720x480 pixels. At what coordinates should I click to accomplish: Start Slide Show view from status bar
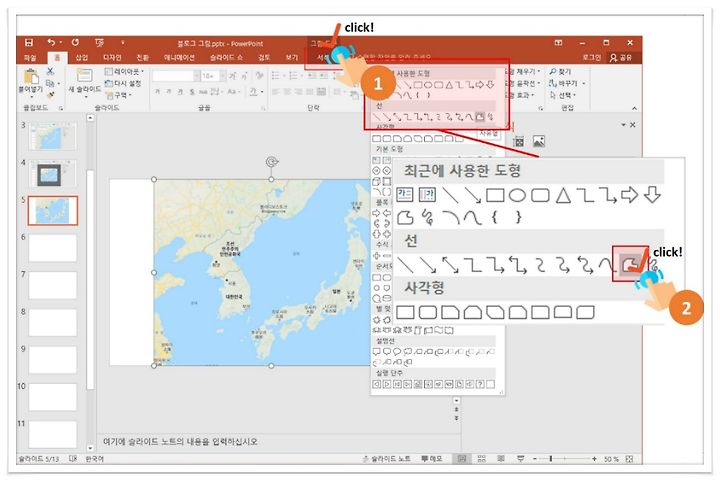520,458
